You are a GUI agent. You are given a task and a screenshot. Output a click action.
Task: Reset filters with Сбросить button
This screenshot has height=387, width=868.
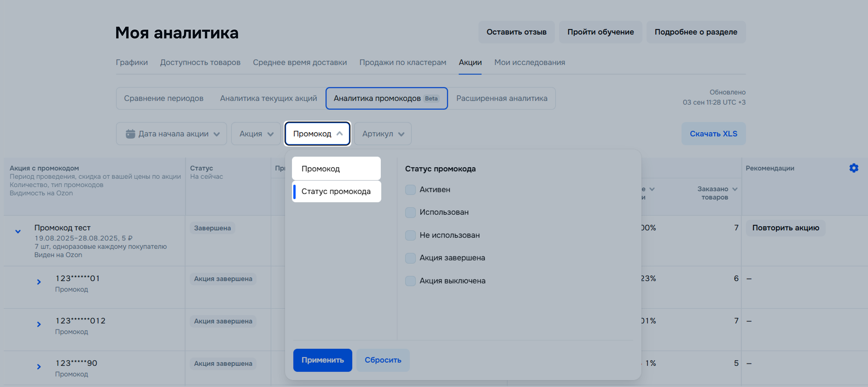click(x=383, y=360)
